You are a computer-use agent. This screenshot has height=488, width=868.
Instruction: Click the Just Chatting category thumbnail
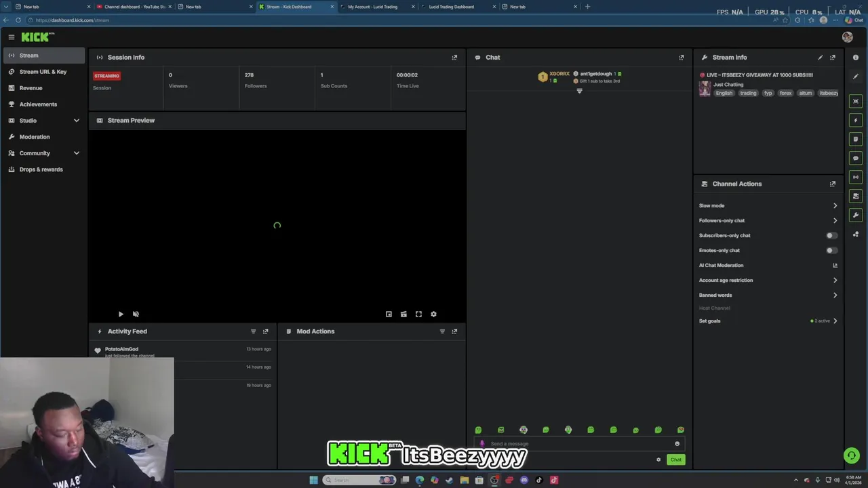pos(705,89)
